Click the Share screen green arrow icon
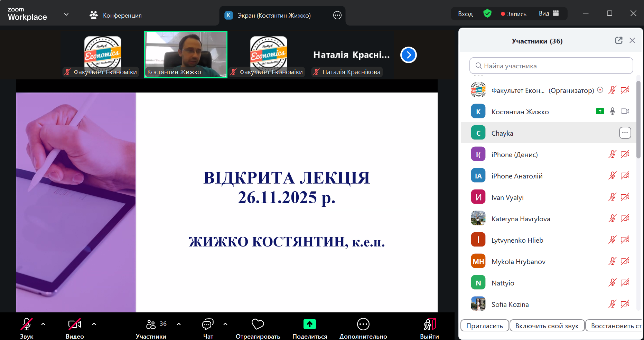Screen dimensions: 644x340 point(309,324)
